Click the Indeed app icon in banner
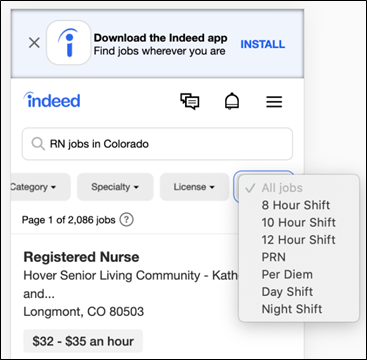 click(x=69, y=42)
